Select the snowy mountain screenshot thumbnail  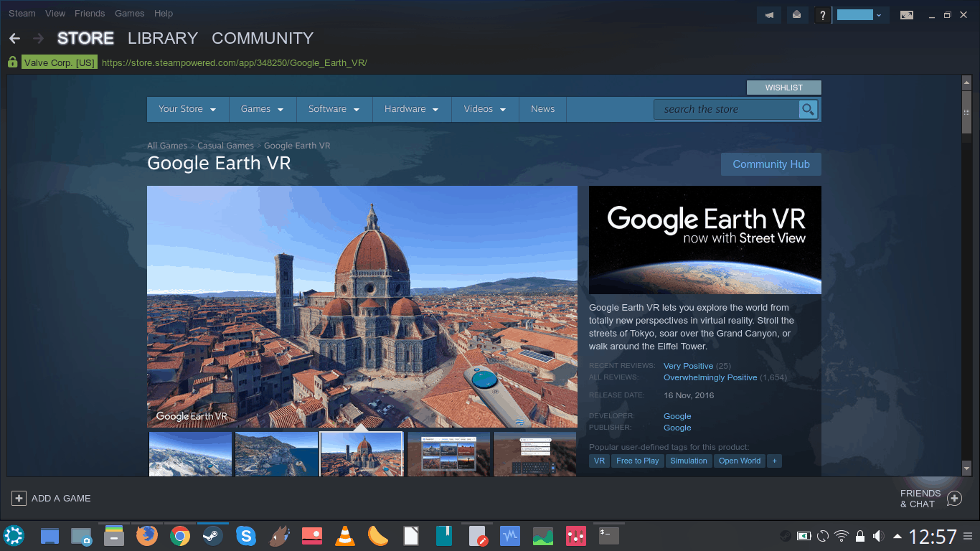pyautogui.click(x=191, y=453)
